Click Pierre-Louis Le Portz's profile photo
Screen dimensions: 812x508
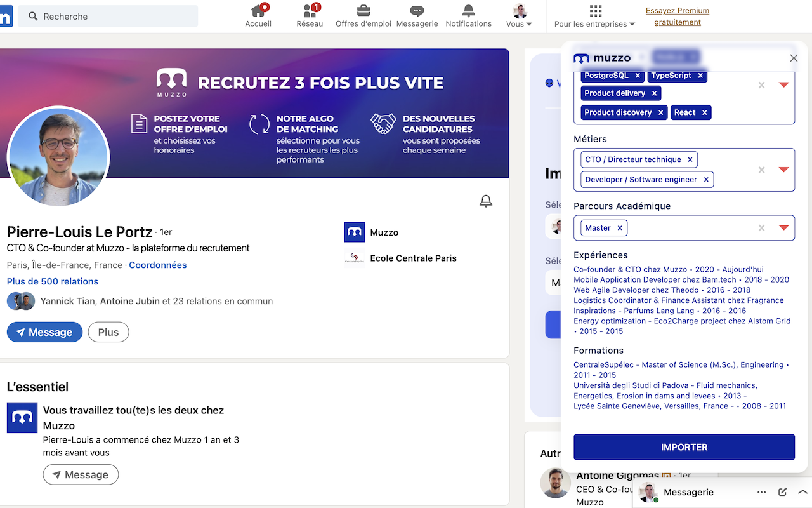pos(58,157)
